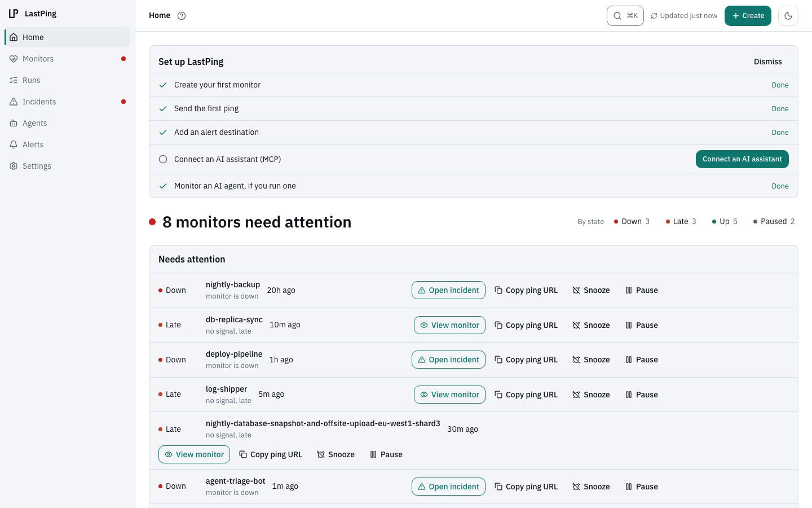Open the command search box

point(625,16)
